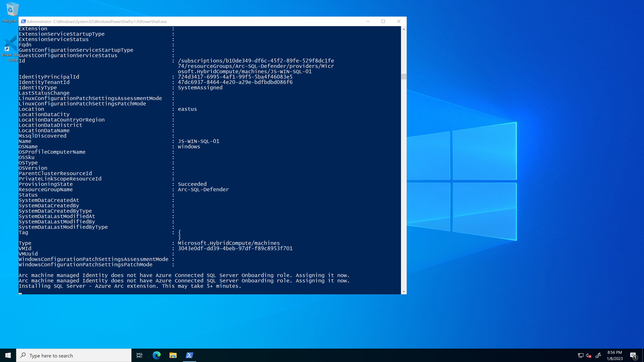Open the network status tray icon

coord(580,355)
